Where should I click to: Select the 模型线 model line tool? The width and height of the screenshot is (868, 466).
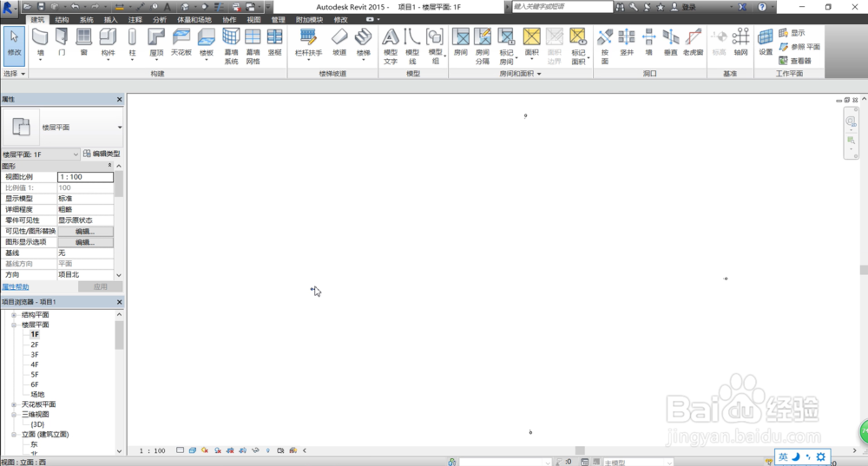click(411, 46)
